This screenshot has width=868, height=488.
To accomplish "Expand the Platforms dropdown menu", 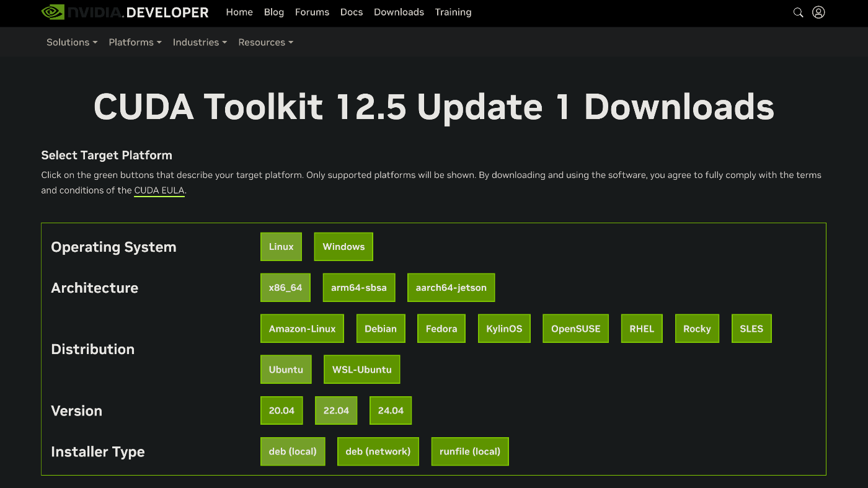I will (x=135, y=42).
